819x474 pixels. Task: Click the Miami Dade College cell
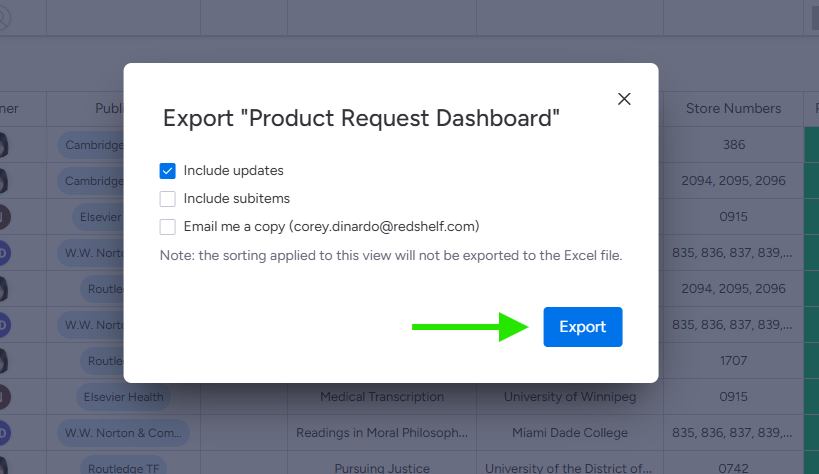click(568, 433)
